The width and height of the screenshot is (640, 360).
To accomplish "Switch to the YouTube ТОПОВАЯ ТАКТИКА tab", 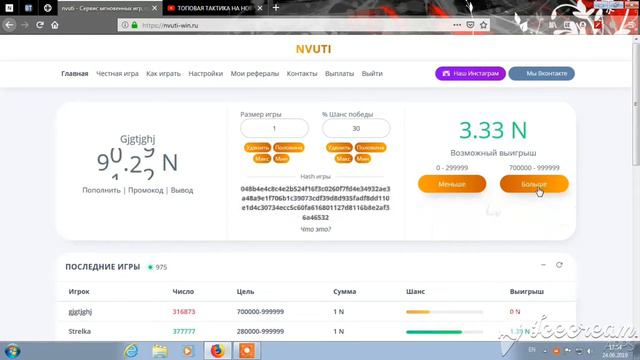I will point(214,8).
